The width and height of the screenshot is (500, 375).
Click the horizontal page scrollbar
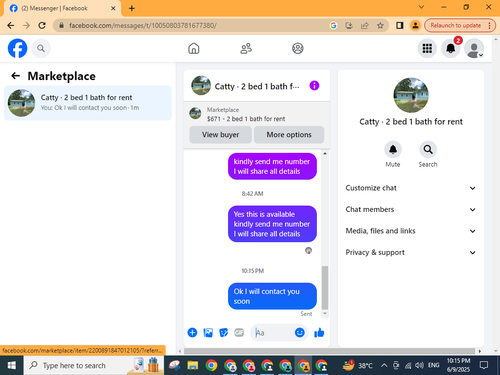329,351
